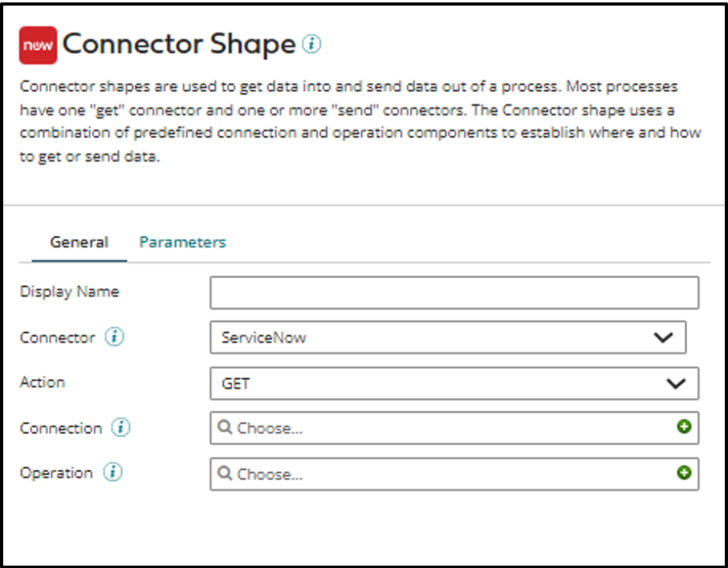728x568 pixels.
Task: Click the magnifier in the Operation field
Action: pos(226,473)
